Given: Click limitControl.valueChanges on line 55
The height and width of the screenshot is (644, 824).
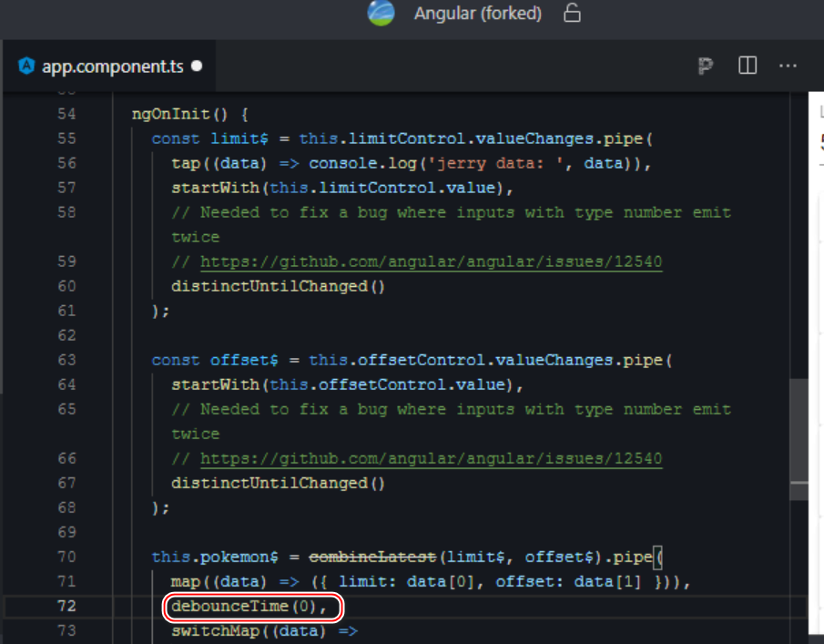Looking at the screenshot, I should tap(471, 138).
